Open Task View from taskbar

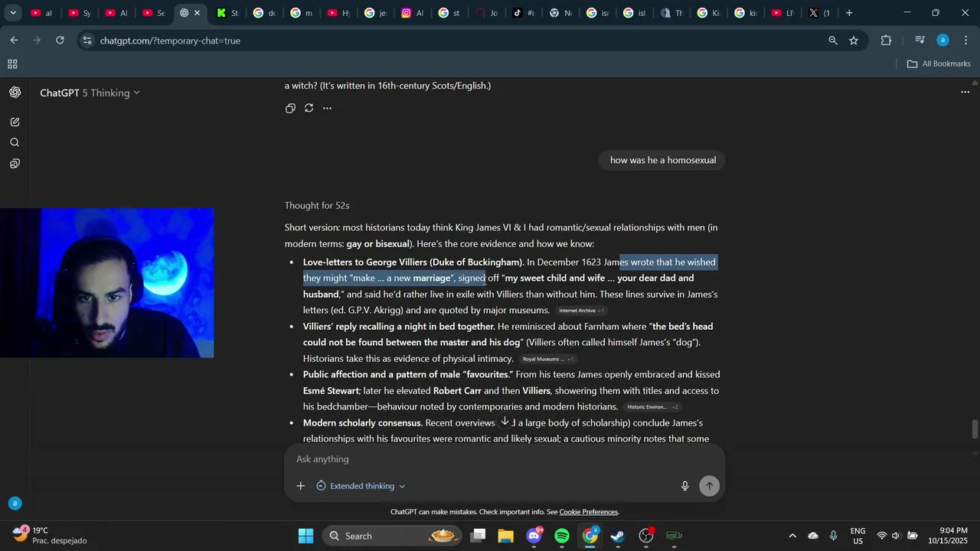(479, 536)
